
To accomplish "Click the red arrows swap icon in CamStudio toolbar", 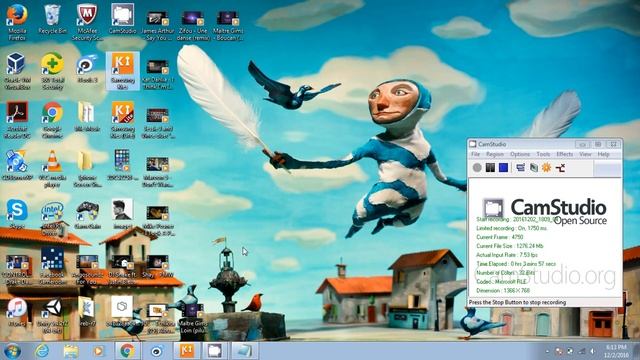I will (x=560, y=167).
